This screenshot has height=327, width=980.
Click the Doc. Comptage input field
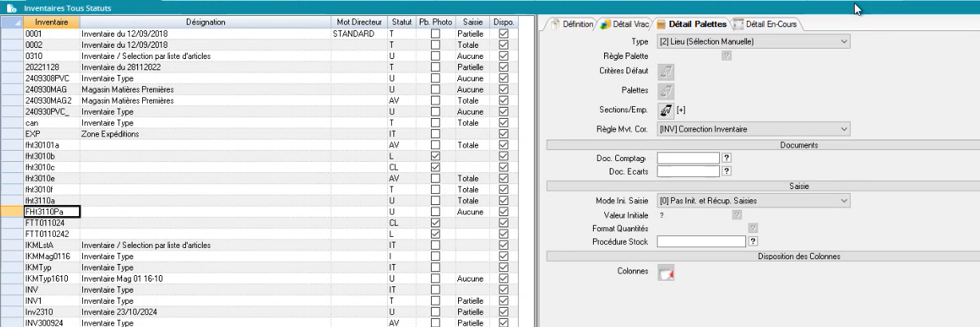click(x=688, y=159)
